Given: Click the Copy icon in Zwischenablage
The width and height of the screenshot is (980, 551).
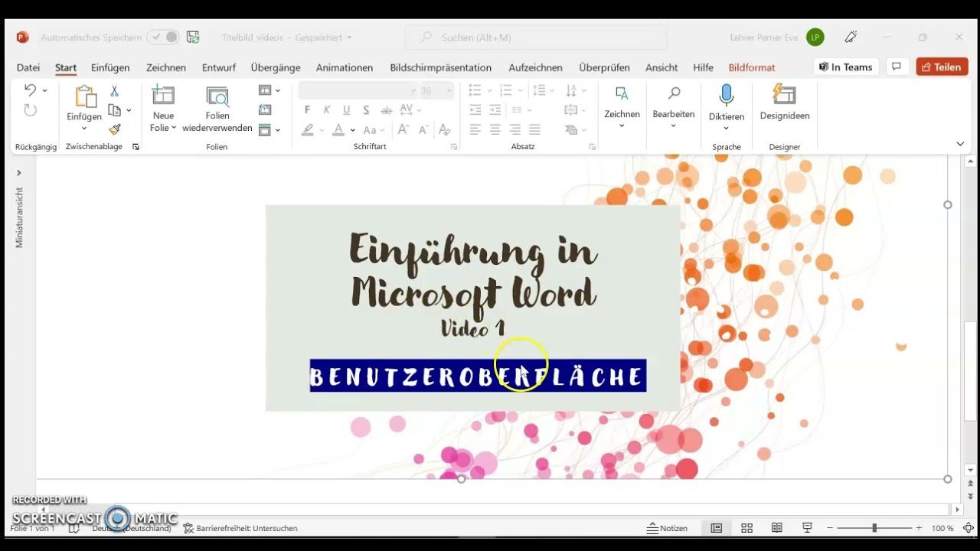Looking at the screenshot, I should pos(114,110).
